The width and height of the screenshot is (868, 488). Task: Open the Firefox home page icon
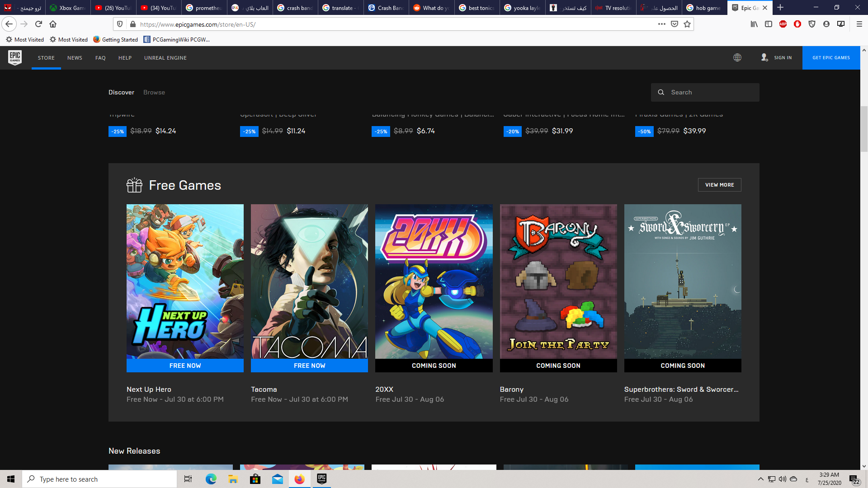click(x=53, y=24)
